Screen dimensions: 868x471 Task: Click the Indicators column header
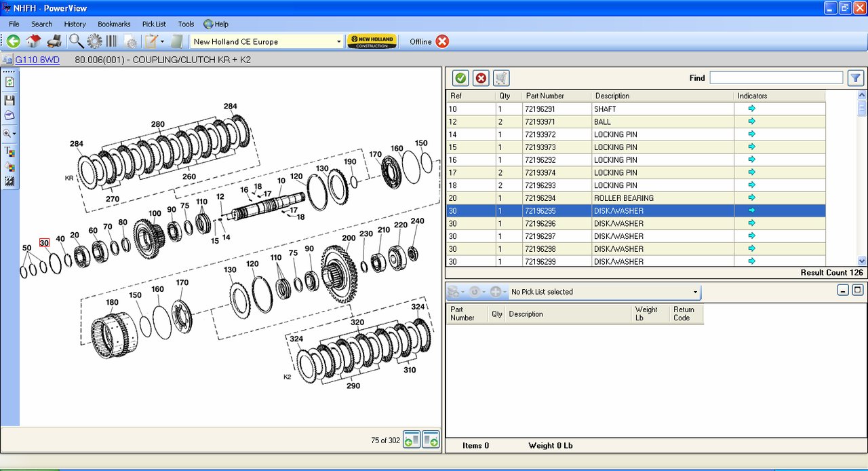(780, 96)
